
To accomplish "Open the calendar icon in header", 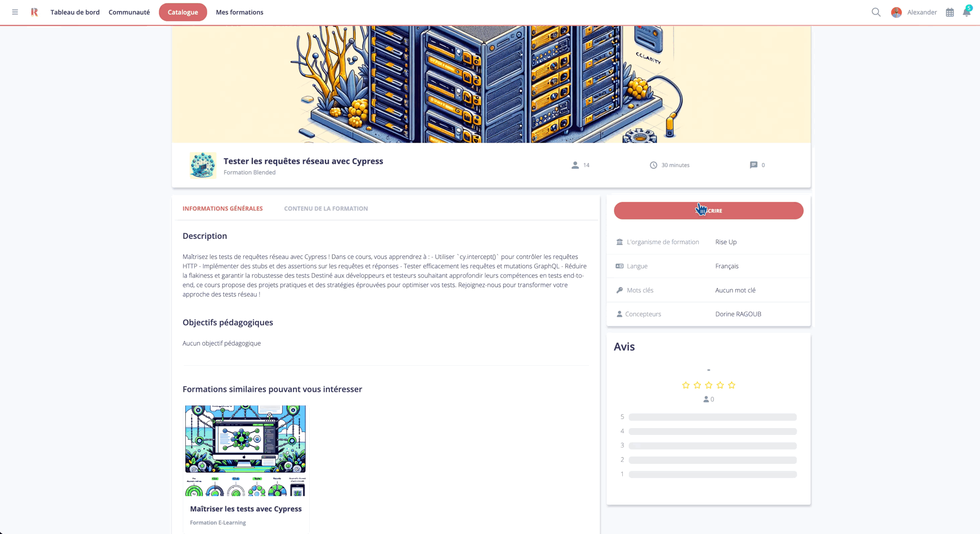I will [x=950, y=13].
